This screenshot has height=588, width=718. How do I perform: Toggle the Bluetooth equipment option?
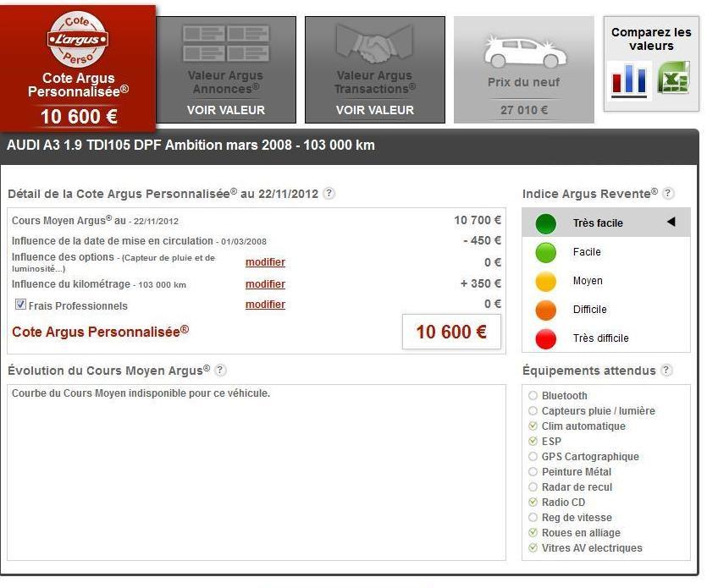tap(533, 395)
